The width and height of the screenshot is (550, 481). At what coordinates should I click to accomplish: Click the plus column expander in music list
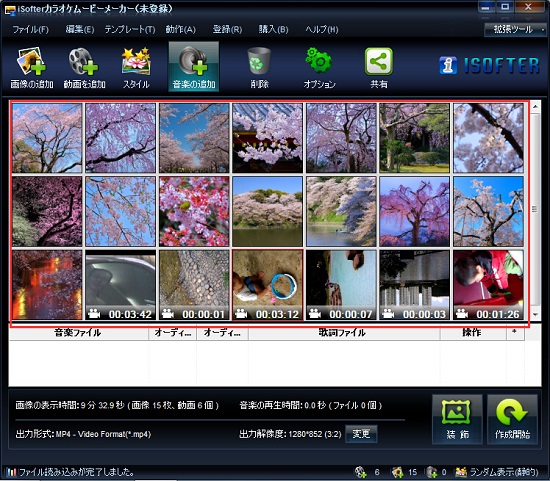pos(515,332)
